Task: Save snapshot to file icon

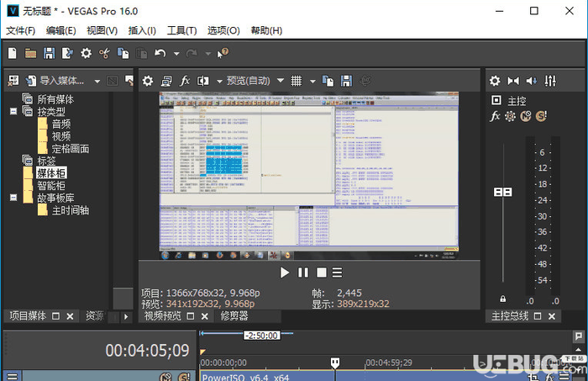Action: point(346,81)
